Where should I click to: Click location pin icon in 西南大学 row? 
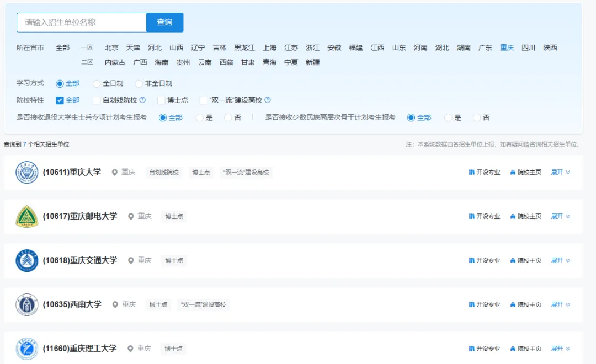[115, 305]
